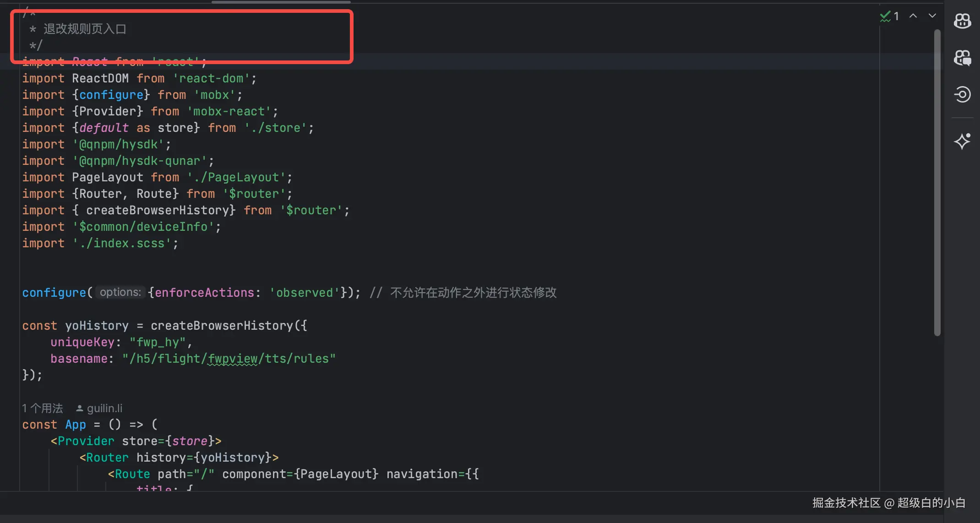Click the author icon beside guilin.li
The height and width of the screenshot is (523, 980).
click(79, 408)
